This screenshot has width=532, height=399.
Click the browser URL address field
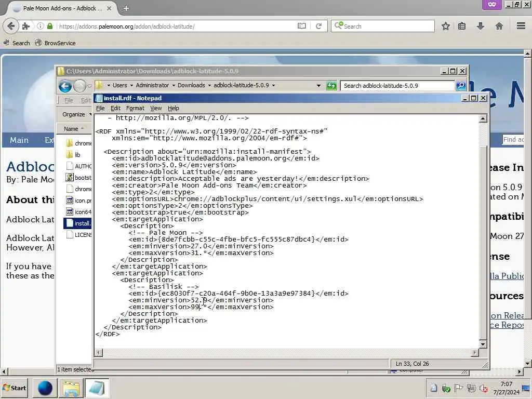click(x=177, y=26)
